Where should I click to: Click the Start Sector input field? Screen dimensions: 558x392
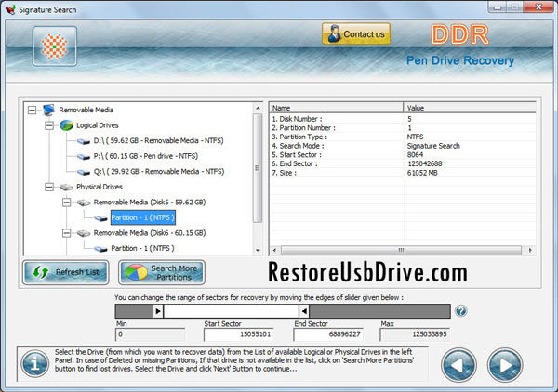[x=238, y=334]
